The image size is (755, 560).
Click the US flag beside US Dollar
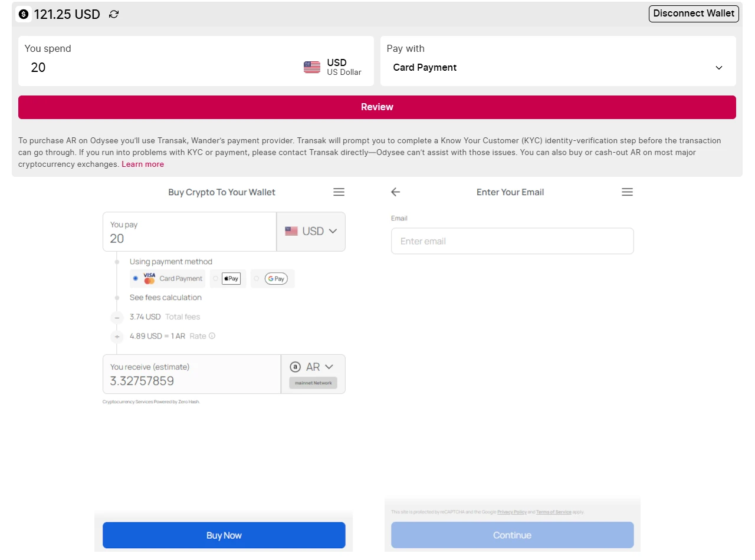(312, 67)
